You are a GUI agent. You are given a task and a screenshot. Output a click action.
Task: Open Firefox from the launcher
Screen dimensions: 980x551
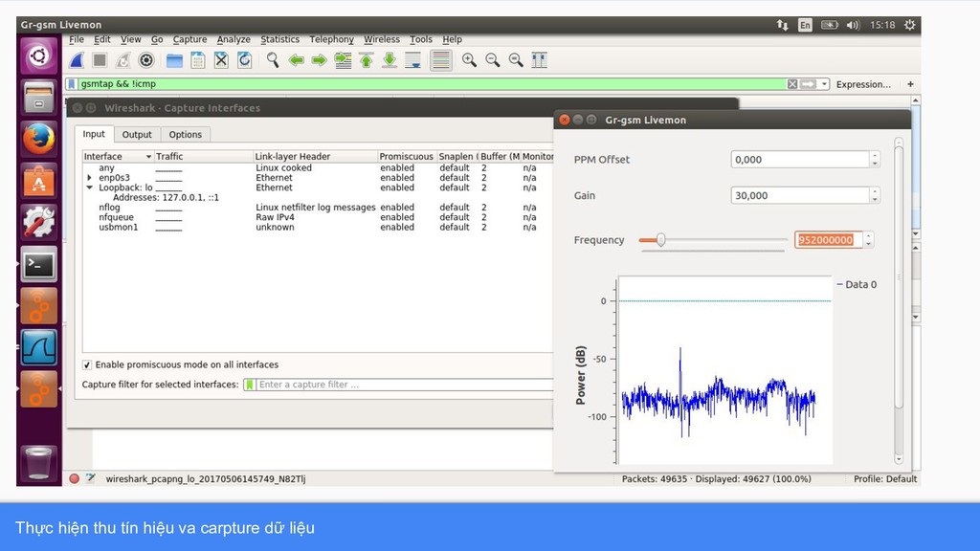tap(38, 139)
